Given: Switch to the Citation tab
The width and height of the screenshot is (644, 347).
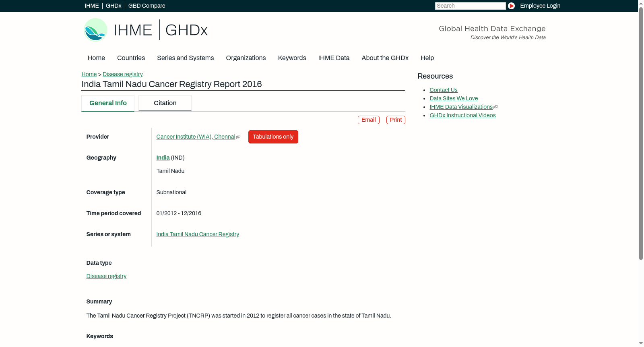Looking at the screenshot, I should (x=165, y=103).
